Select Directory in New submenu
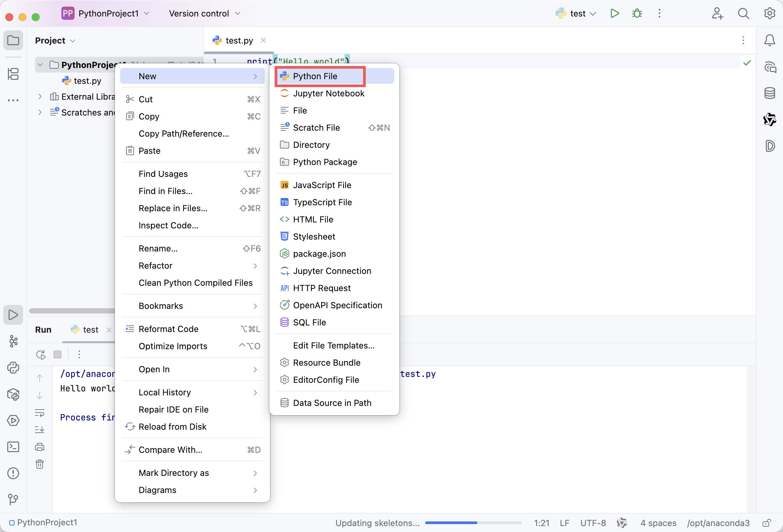Image resolution: width=783 pixels, height=532 pixels. tap(335, 145)
